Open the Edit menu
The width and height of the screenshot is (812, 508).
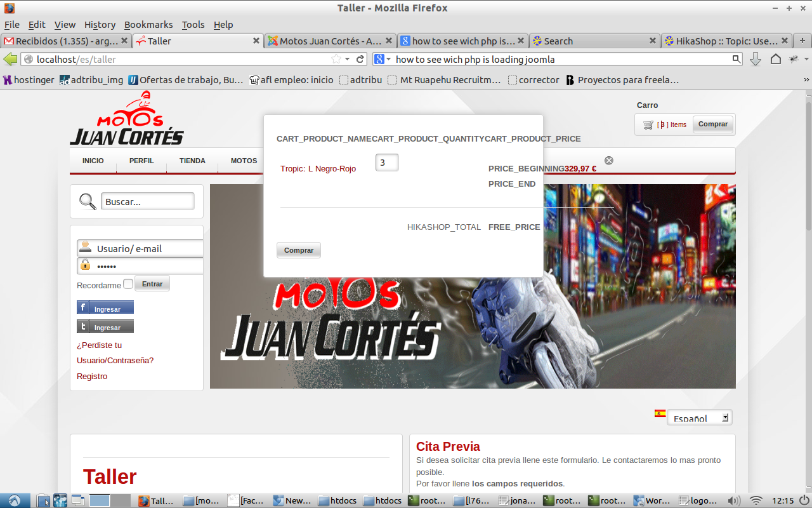pos(37,25)
